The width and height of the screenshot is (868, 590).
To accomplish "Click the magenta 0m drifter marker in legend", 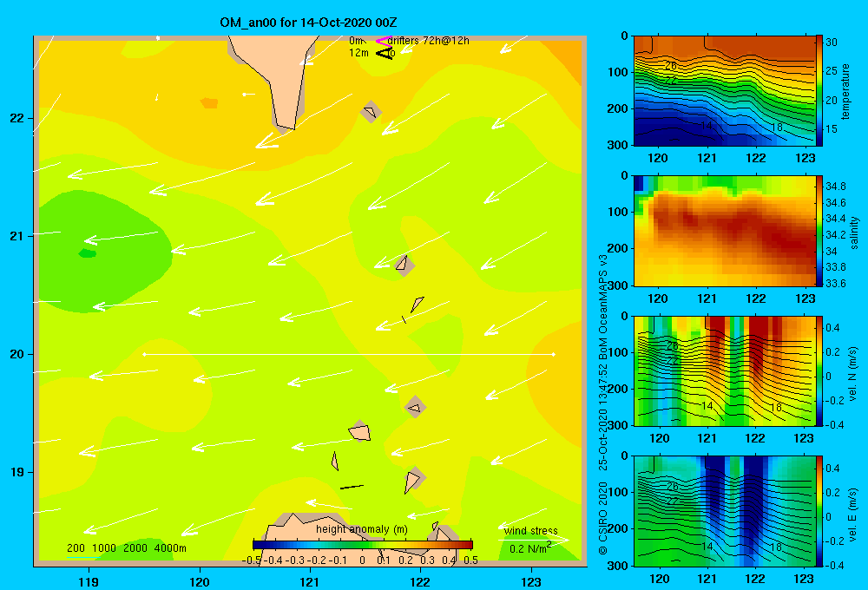I will coord(383,41).
